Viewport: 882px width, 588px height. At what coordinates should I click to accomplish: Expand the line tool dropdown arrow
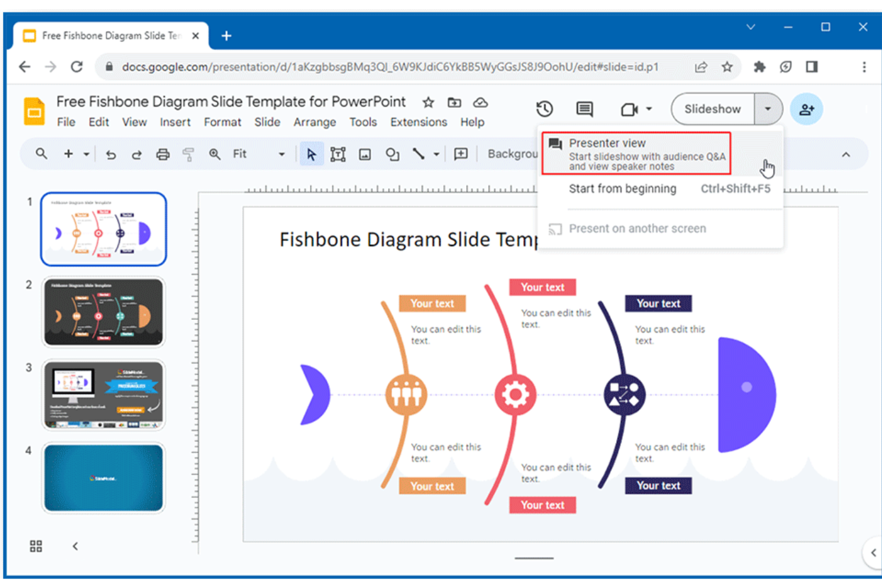436,154
